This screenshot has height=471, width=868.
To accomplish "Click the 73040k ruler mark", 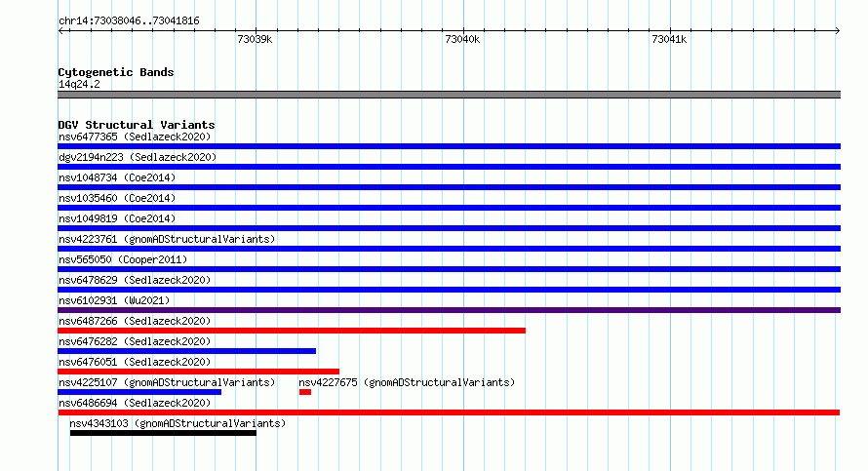I will click(x=462, y=39).
